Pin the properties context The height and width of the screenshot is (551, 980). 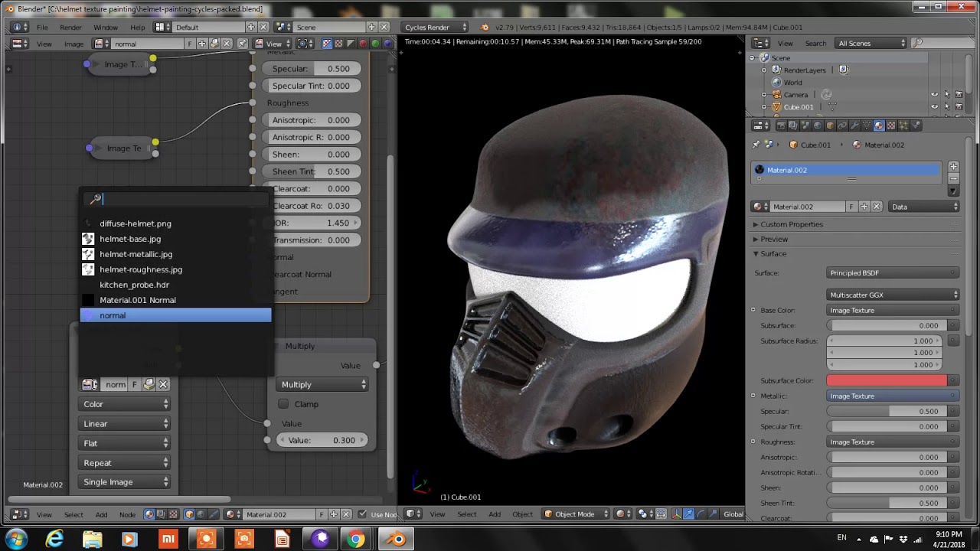tap(756, 145)
